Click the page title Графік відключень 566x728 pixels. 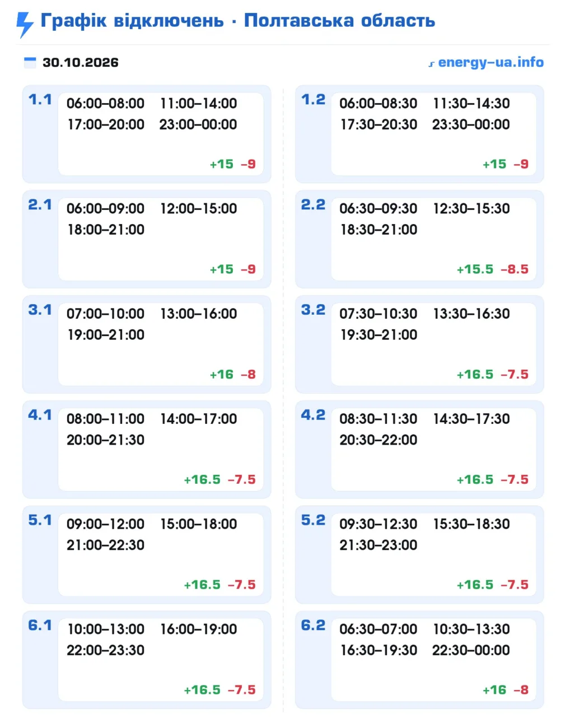point(132,21)
